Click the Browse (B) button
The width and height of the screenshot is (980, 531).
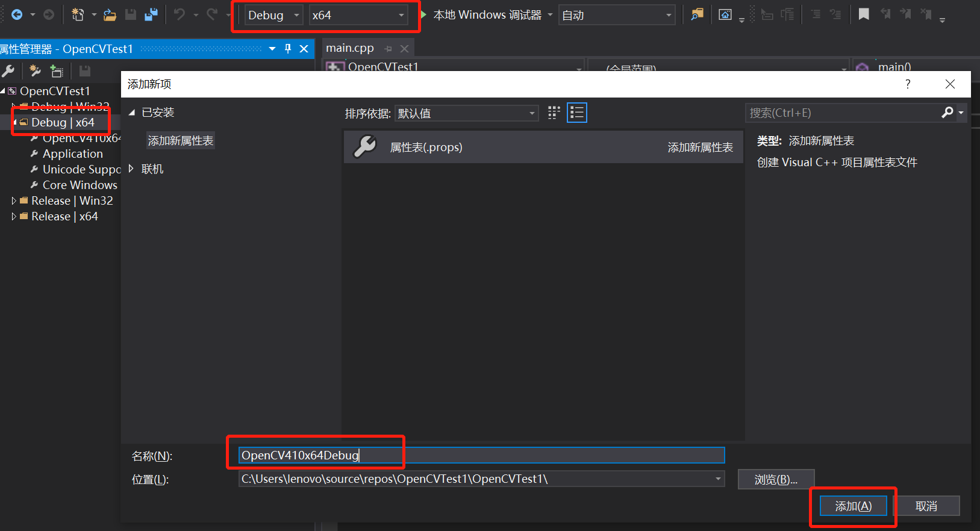776,480
